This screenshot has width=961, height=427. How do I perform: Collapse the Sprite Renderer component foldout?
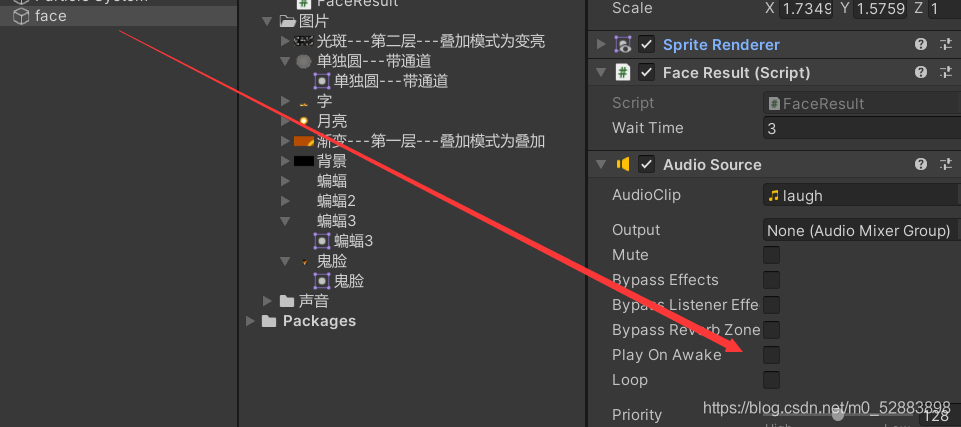[x=601, y=45]
